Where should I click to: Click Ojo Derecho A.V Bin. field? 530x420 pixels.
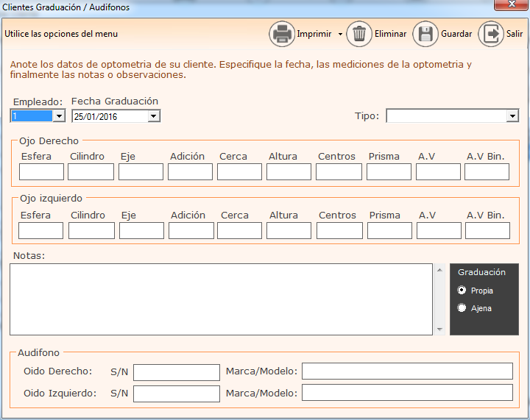487,172
